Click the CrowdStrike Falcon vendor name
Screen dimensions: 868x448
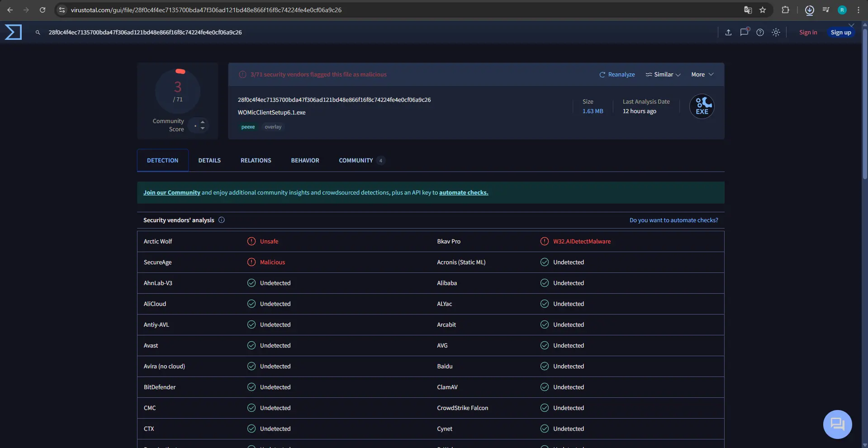(462, 408)
